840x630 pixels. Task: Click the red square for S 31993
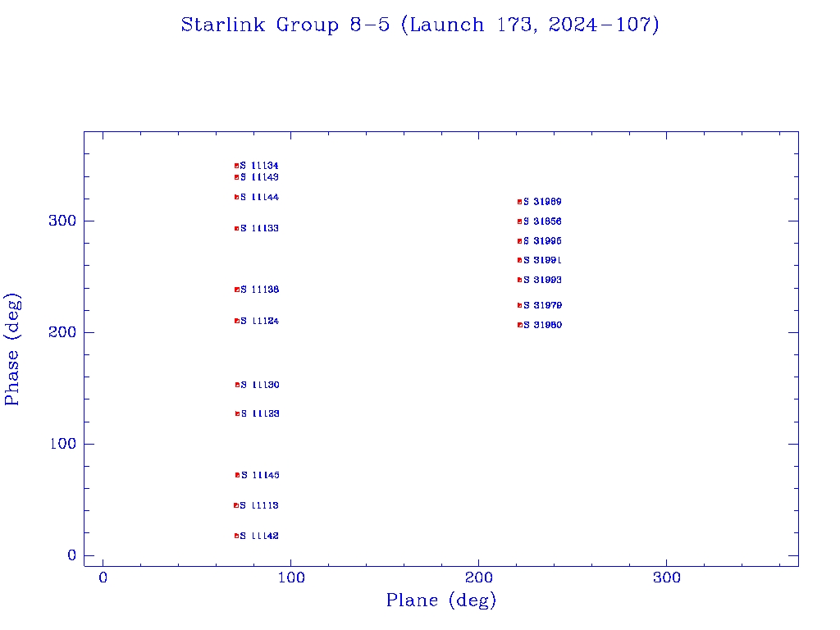(x=519, y=280)
